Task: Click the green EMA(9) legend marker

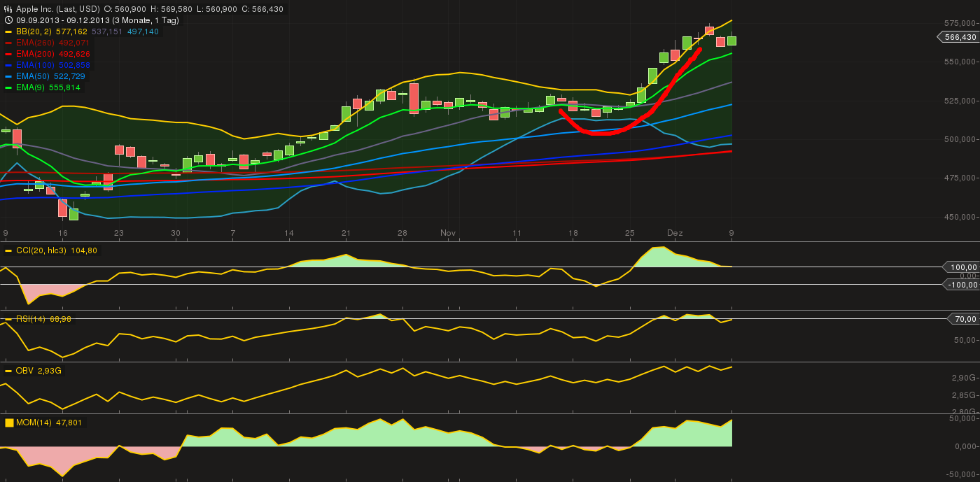Action: pos(8,87)
